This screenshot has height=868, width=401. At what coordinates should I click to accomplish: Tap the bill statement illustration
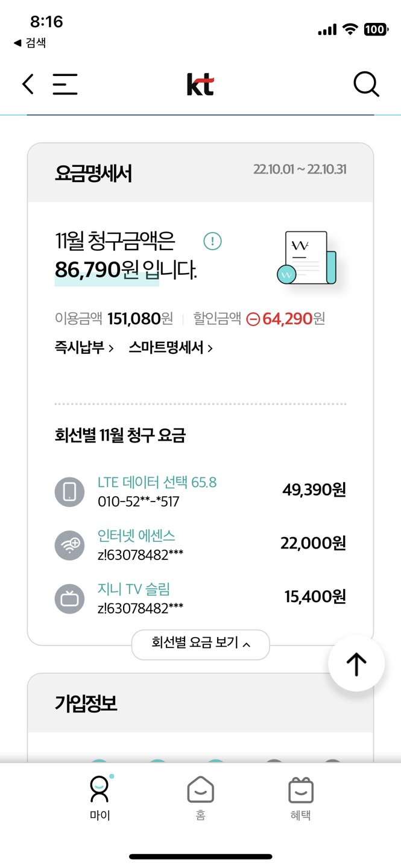[x=306, y=257]
